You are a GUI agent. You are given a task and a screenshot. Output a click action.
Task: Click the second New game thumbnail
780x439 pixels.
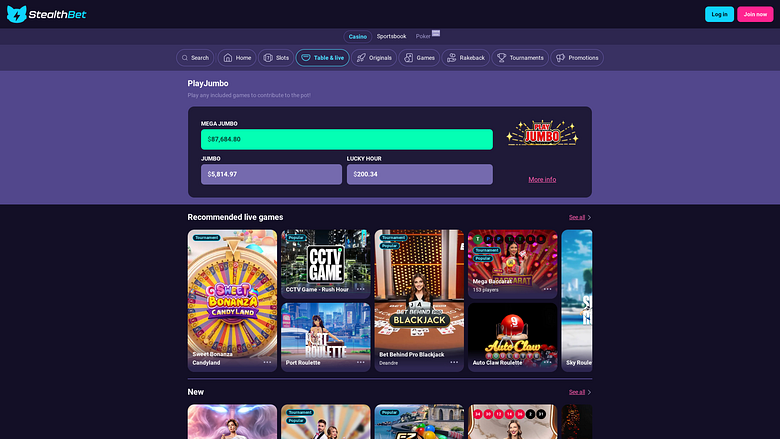pyautogui.click(x=326, y=422)
